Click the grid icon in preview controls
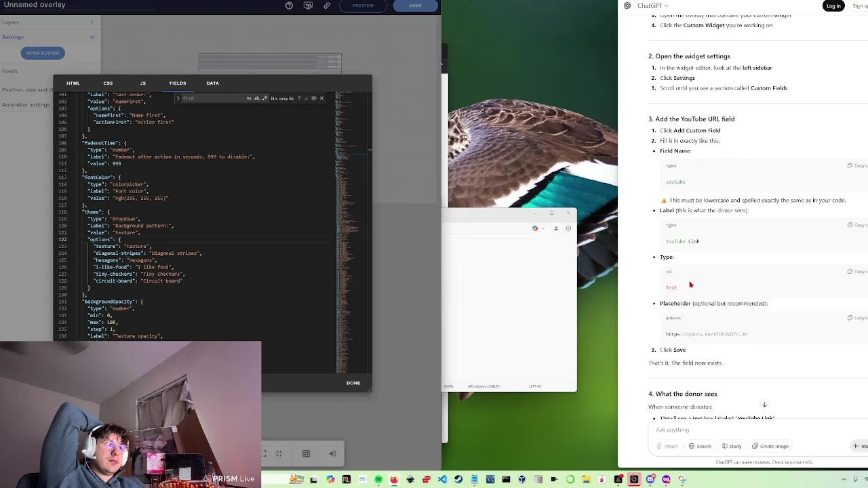Viewport: 868px width, 488px height. 306,453
